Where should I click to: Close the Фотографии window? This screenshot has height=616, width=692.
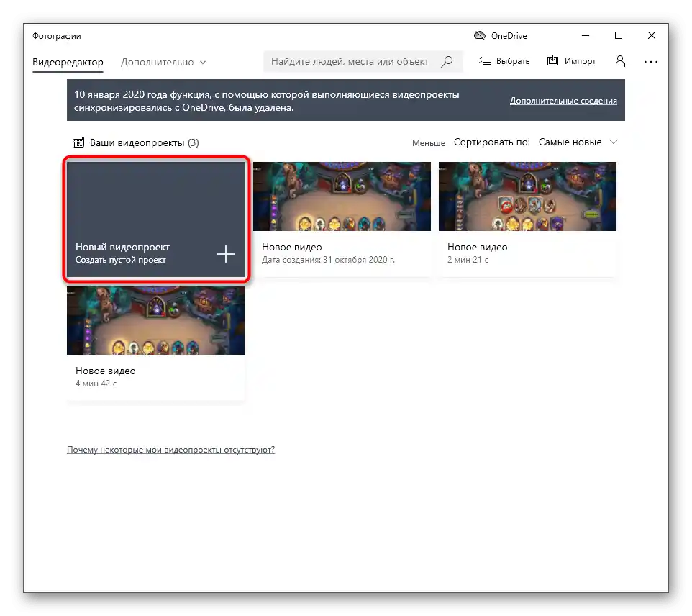coord(652,35)
